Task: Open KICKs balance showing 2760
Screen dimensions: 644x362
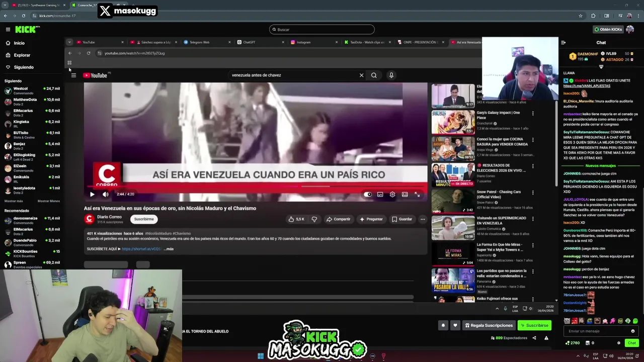Action: tap(573, 343)
